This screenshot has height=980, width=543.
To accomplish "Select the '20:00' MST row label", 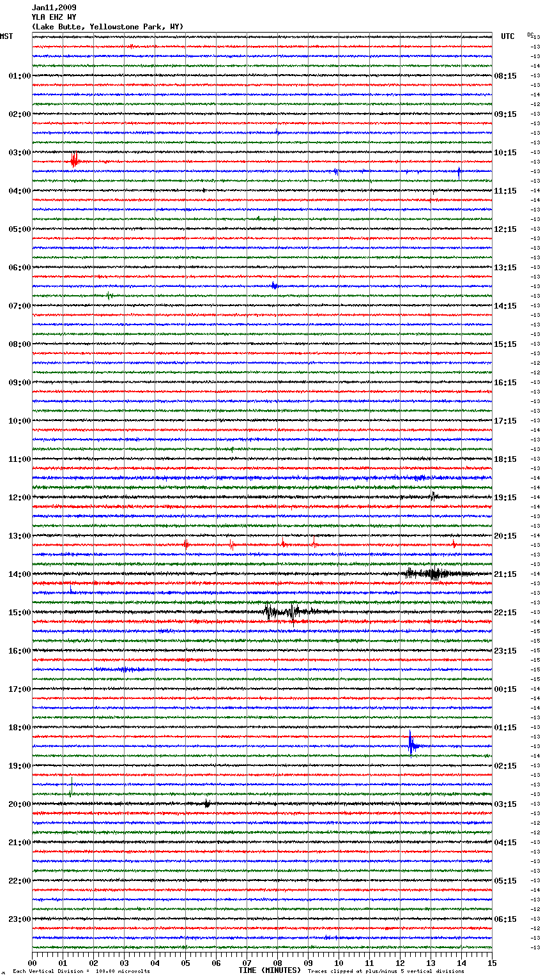I will [19, 804].
